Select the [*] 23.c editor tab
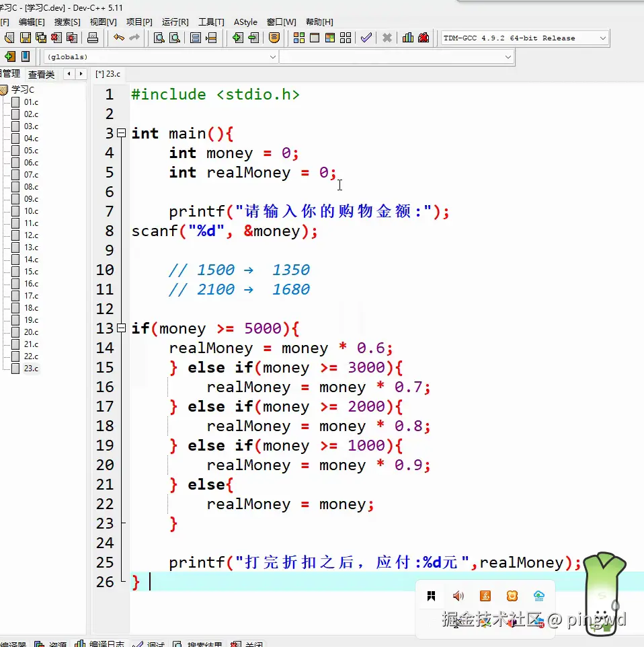The height and width of the screenshot is (647, 644). [x=108, y=74]
